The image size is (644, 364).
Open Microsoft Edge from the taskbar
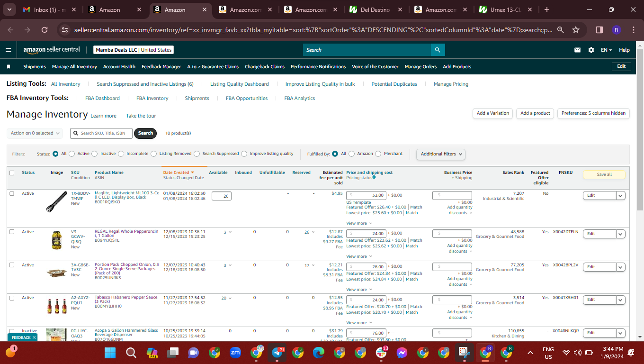(319, 353)
